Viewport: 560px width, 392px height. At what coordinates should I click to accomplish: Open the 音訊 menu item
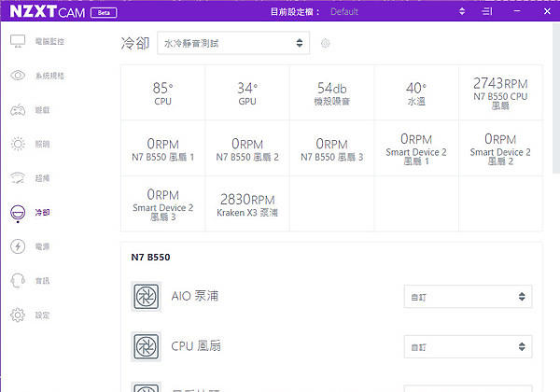[43, 281]
